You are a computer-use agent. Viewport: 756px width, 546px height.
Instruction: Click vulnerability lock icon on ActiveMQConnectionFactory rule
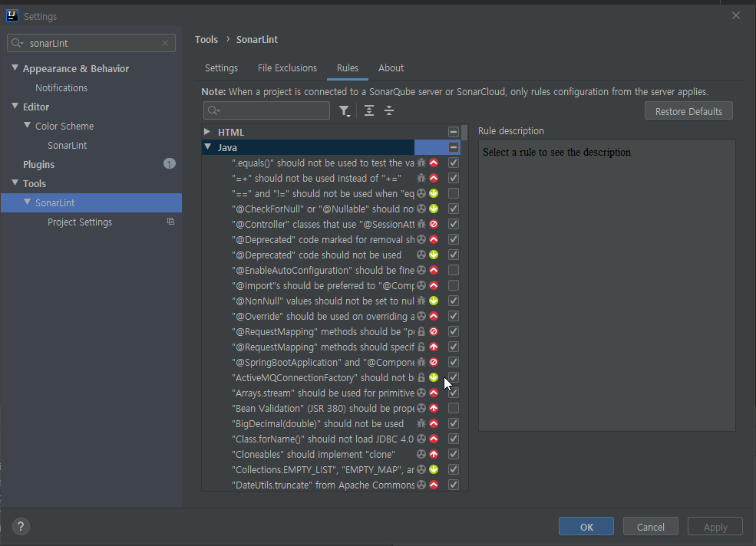tap(421, 377)
